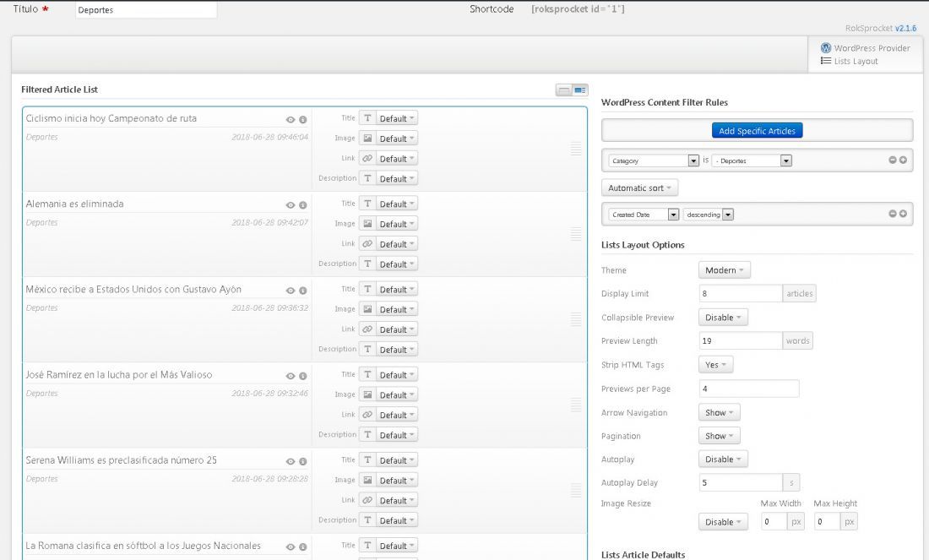Toggle eye icon for Serena Williams article
929x560 pixels.
[291, 461]
